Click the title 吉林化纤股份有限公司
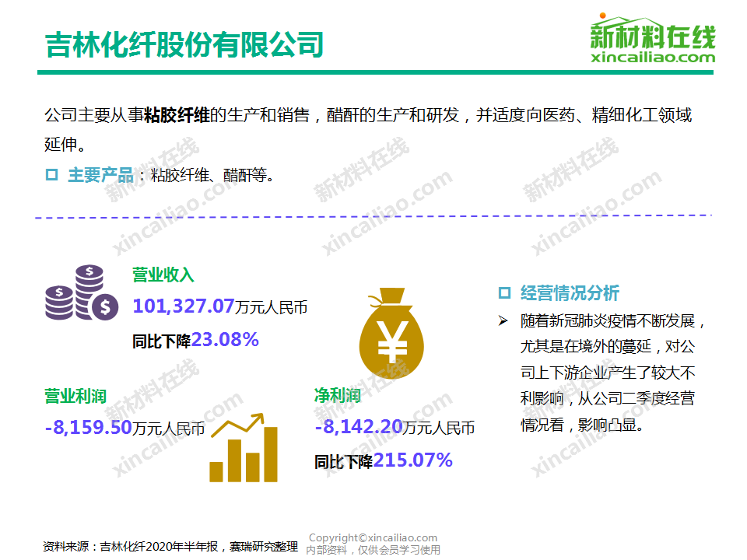The image size is (747, 560). [184, 45]
